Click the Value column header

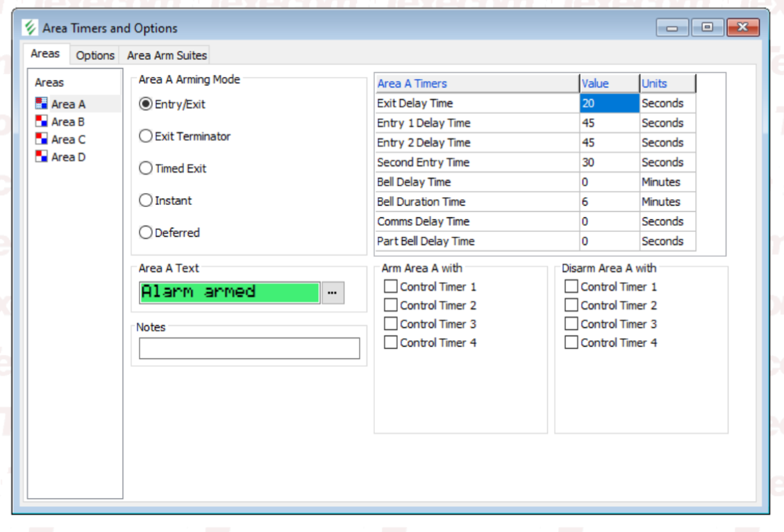(609, 83)
